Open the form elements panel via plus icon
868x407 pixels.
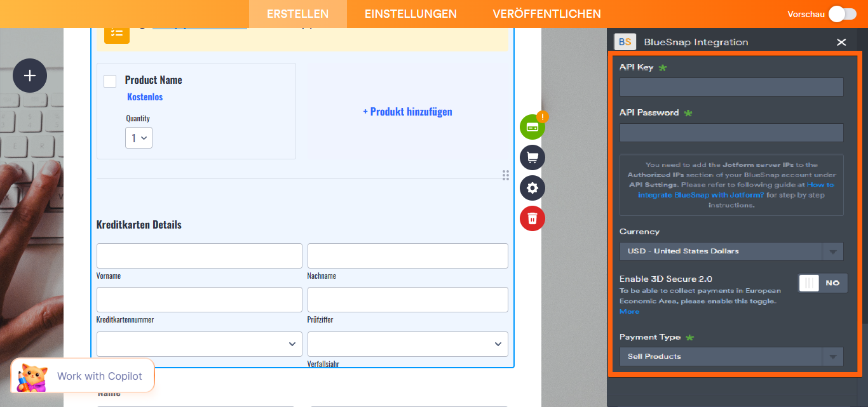click(x=29, y=76)
